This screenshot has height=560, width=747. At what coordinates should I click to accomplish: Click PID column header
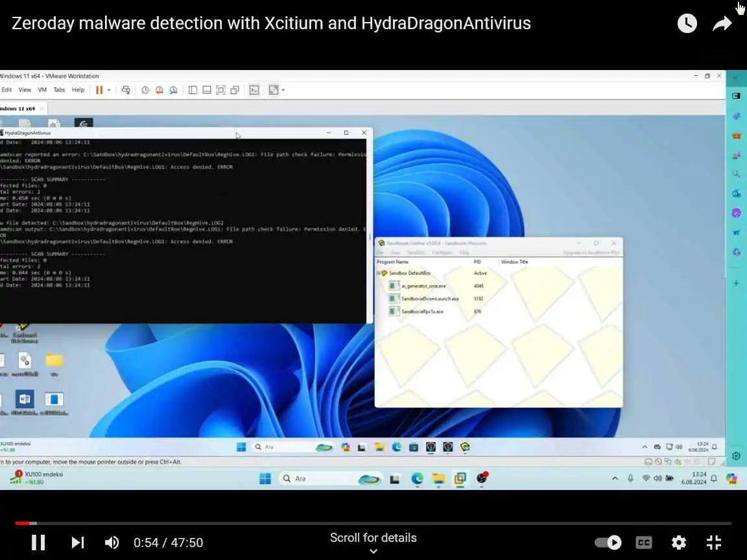tap(477, 262)
